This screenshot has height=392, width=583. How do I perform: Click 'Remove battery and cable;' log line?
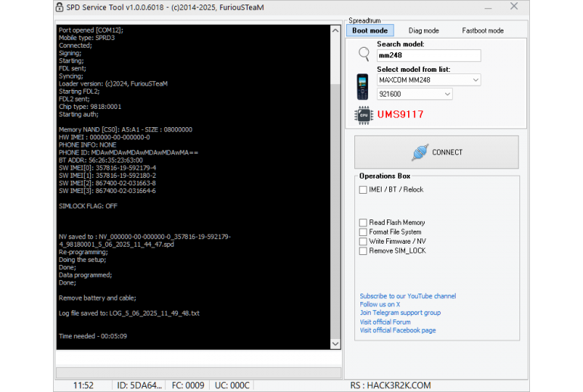pyautogui.click(x=98, y=298)
